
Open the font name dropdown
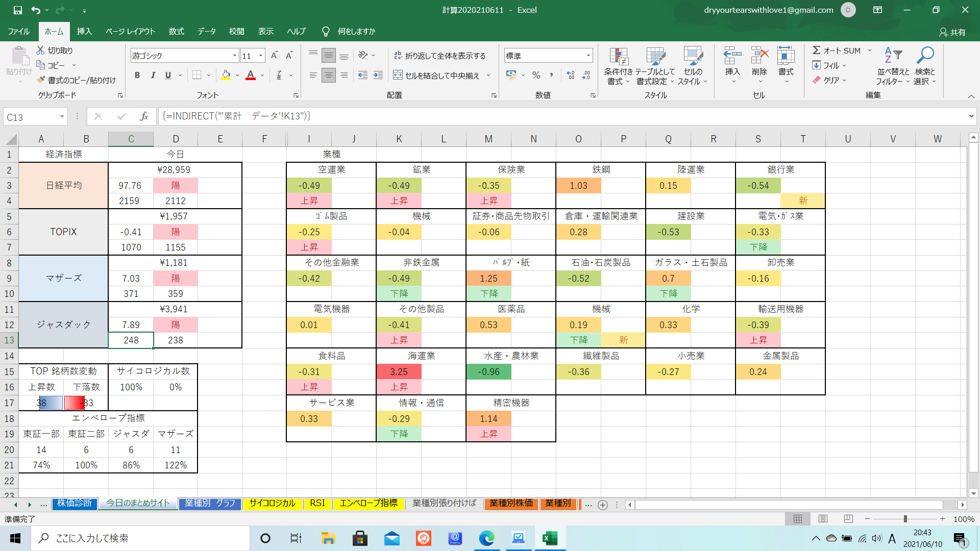234,56
